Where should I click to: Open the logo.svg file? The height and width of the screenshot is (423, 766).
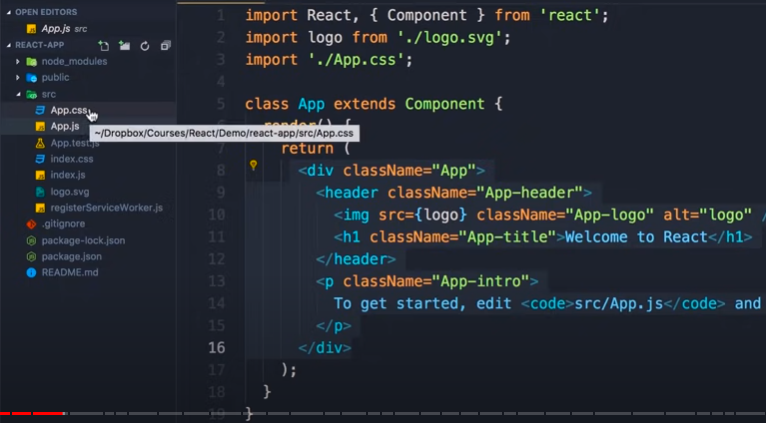coord(70,191)
